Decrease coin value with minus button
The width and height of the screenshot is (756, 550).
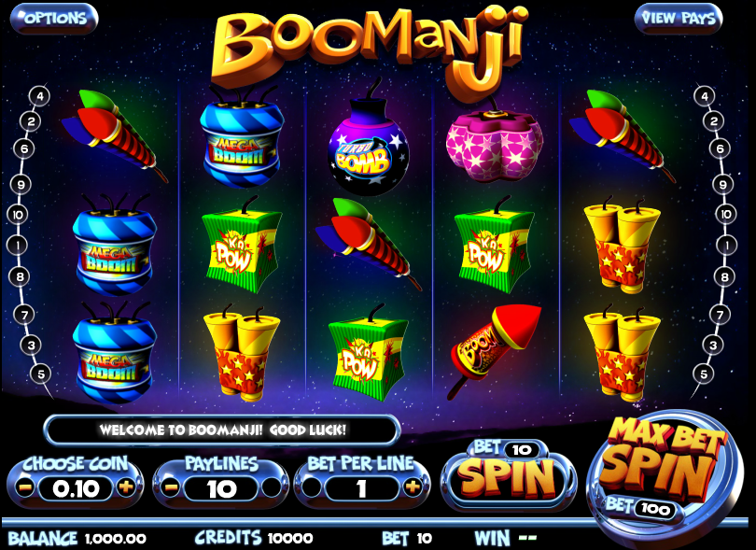point(25,487)
